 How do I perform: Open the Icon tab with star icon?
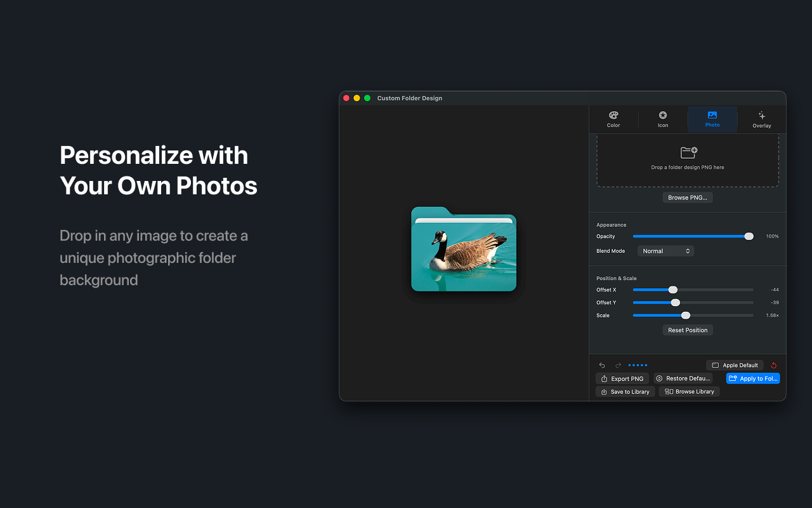click(662, 116)
